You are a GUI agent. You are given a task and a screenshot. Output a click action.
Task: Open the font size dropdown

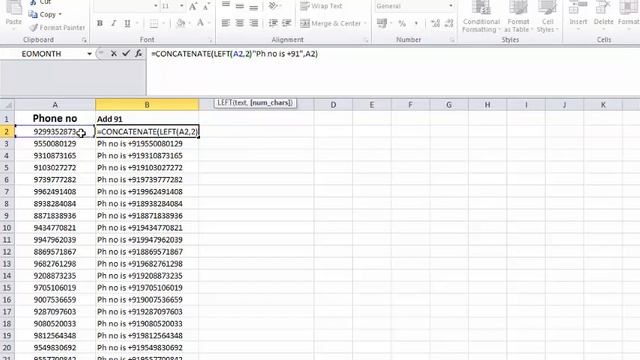(x=181, y=6)
